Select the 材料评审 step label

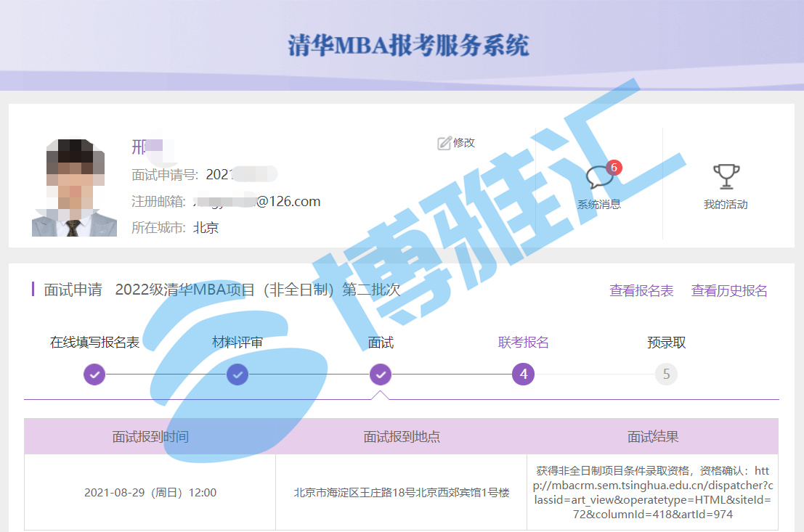237,343
